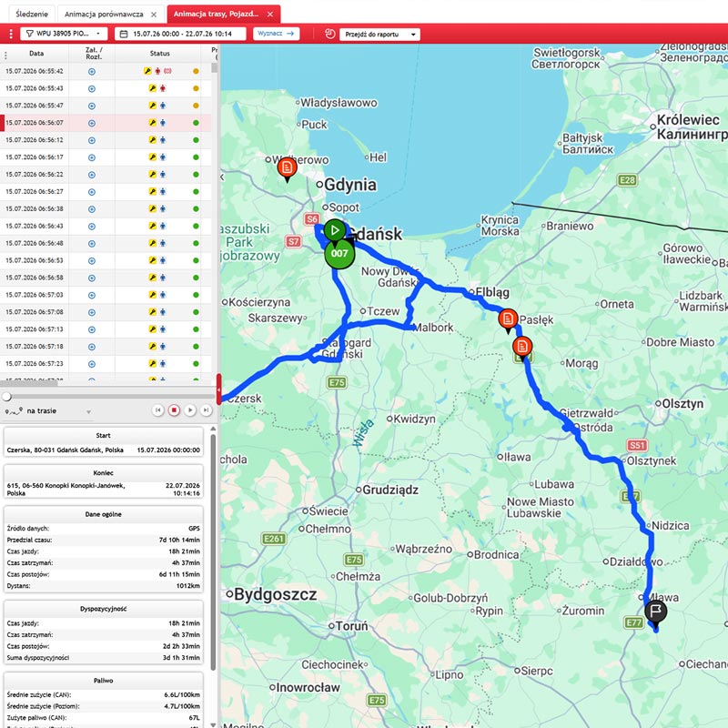Click the Paliwo section header

(103, 681)
